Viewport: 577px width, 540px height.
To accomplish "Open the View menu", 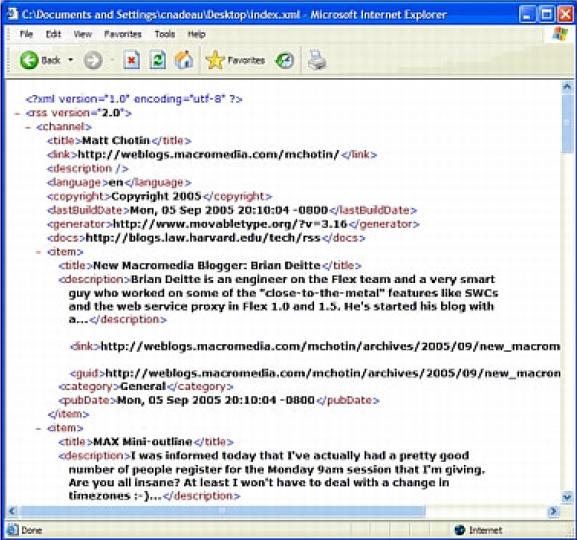I will pos(82,34).
